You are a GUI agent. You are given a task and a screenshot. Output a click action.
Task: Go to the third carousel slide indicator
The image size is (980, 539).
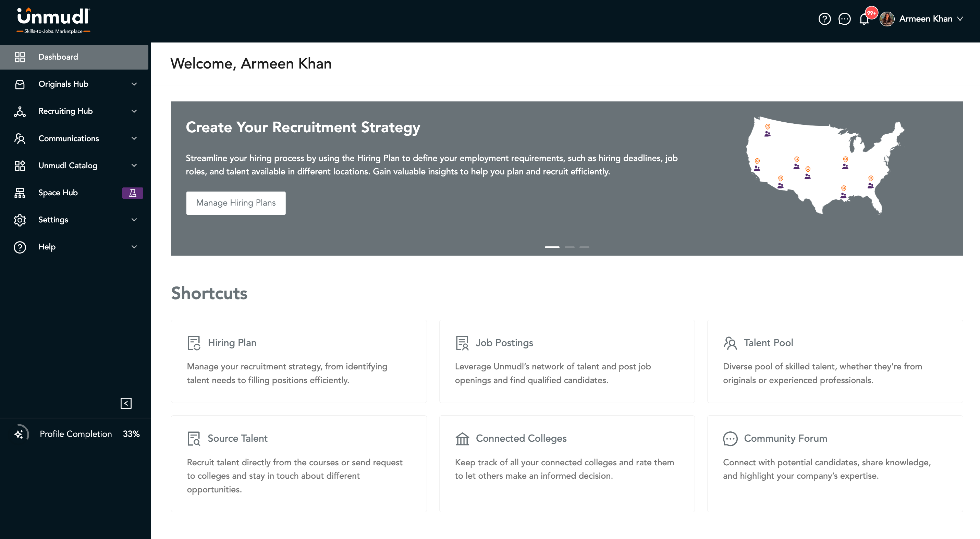584,247
